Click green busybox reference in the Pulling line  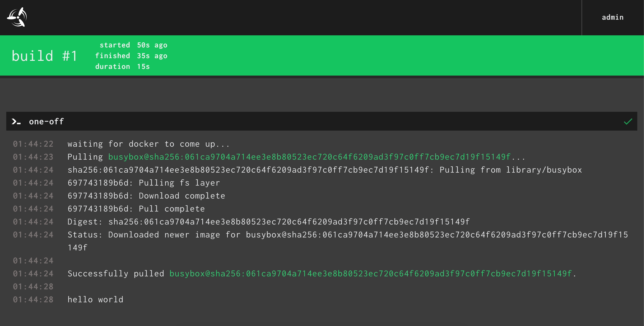click(309, 157)
